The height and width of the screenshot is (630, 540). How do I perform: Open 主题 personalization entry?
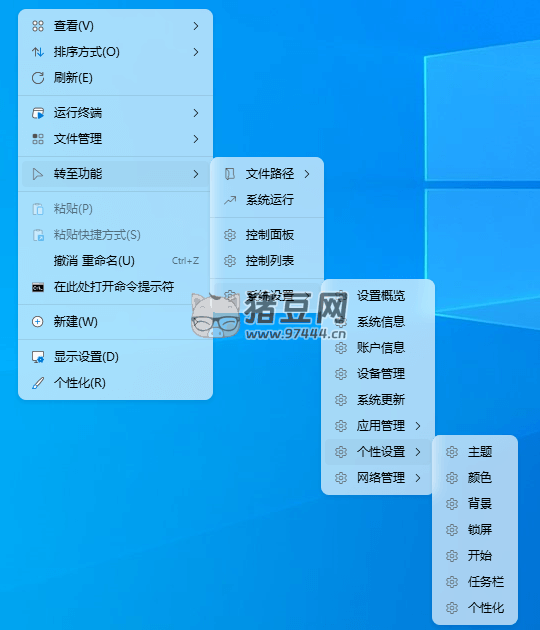(x=475, y=452)
